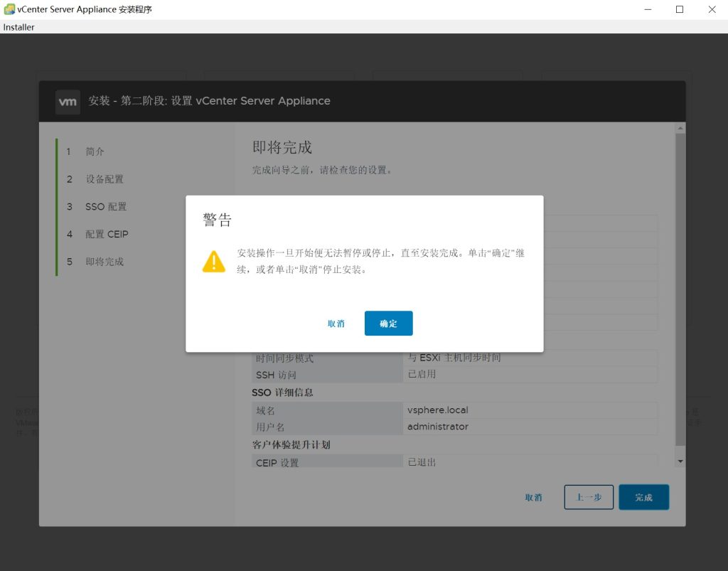Screen dimensions: 728x571
Task: Click the 警告 dialog title
Action: point(217,220)
